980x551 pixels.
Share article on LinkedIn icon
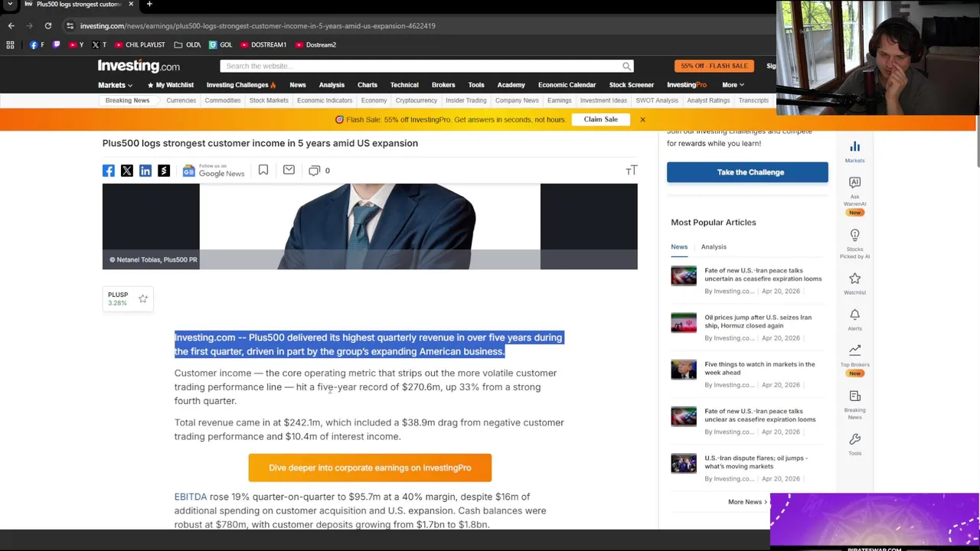[x=145, y=171]
